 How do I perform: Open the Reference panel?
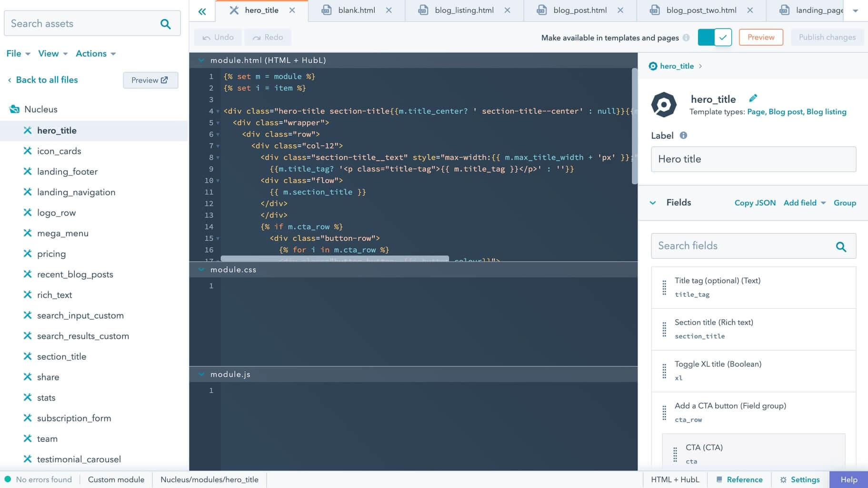[739, 479]
